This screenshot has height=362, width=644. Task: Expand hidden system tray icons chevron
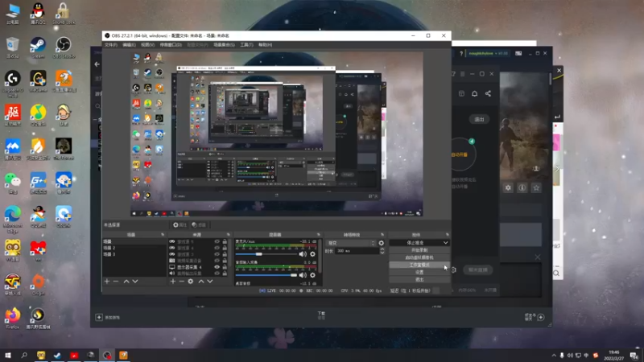tap(554, 356)
